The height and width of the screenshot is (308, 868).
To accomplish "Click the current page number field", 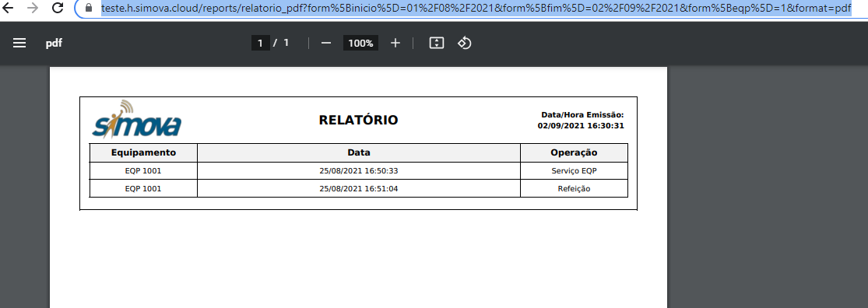I will (x=260, y=43).
